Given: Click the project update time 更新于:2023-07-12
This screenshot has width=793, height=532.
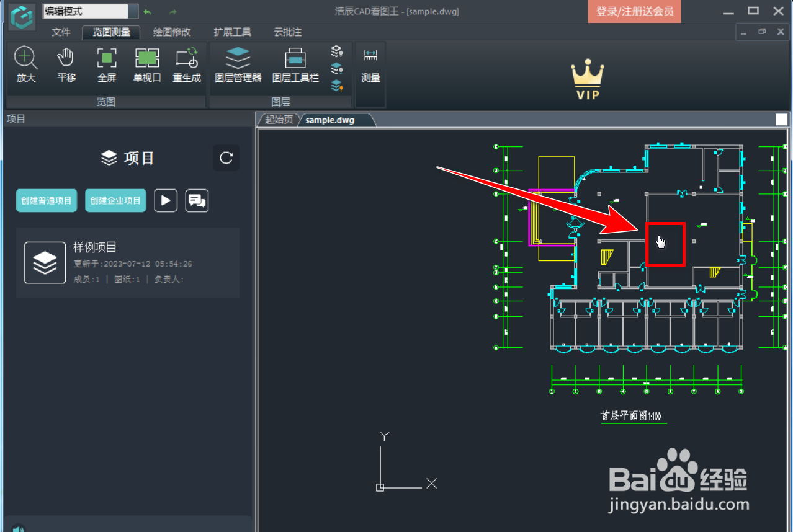Looking at the screenshot, I should click(x=133, y=264).
